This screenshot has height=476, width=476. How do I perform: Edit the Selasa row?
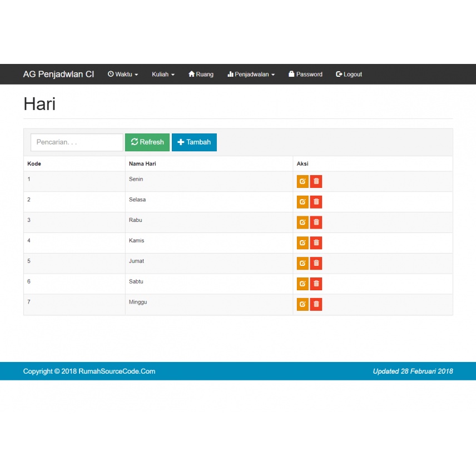(303, 202)
